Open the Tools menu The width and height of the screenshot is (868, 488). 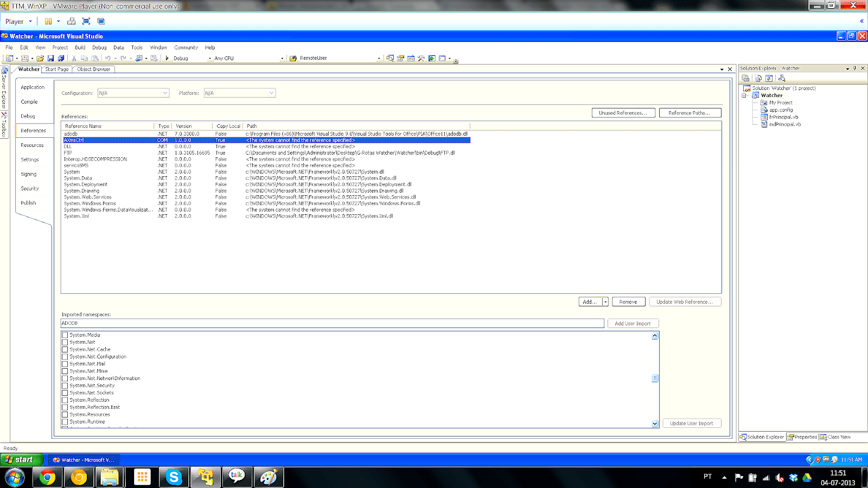[x=137, y=48]
